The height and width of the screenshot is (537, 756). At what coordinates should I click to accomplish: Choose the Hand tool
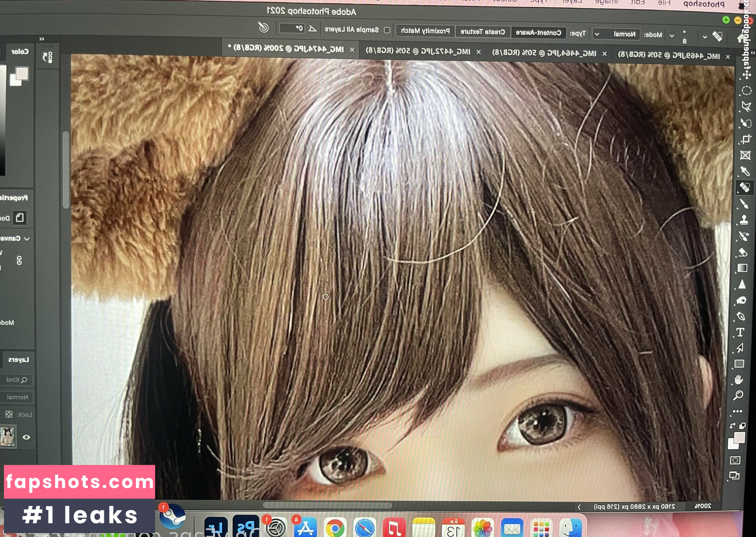pos(739,380)
